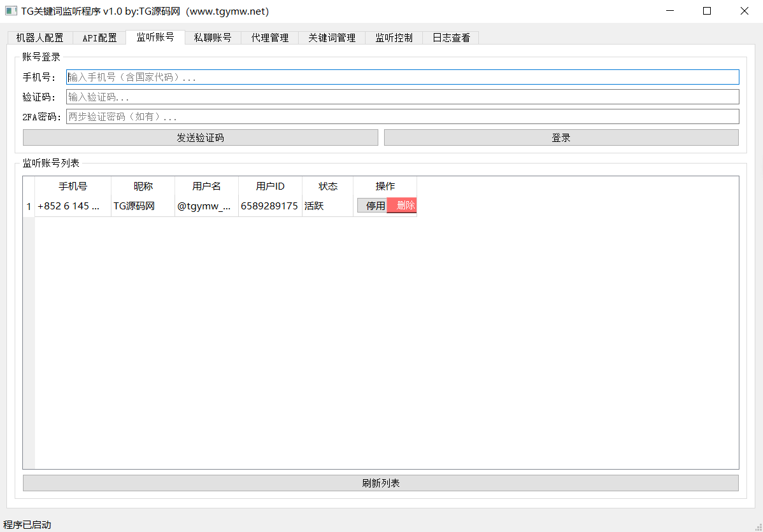This screenshot has width=763, height=532.
Task: Click the 用户ID column header
Action: click(270, 186)
